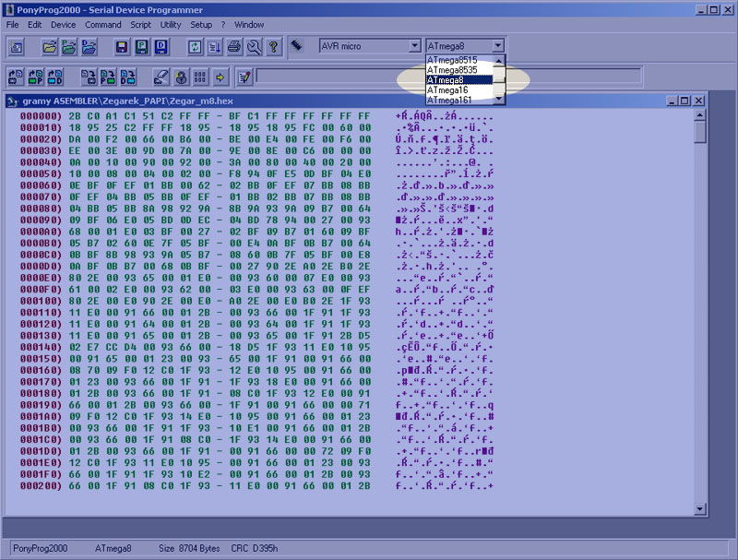Select ATmega161 from device list
The image size is (738, 560).
click(458, 100)
